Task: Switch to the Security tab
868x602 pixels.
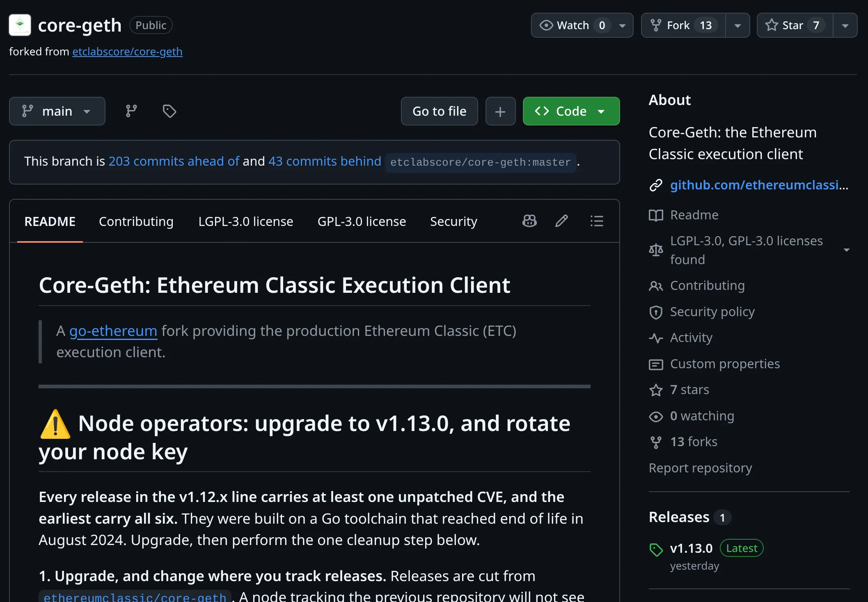Action: pos(453,221)
